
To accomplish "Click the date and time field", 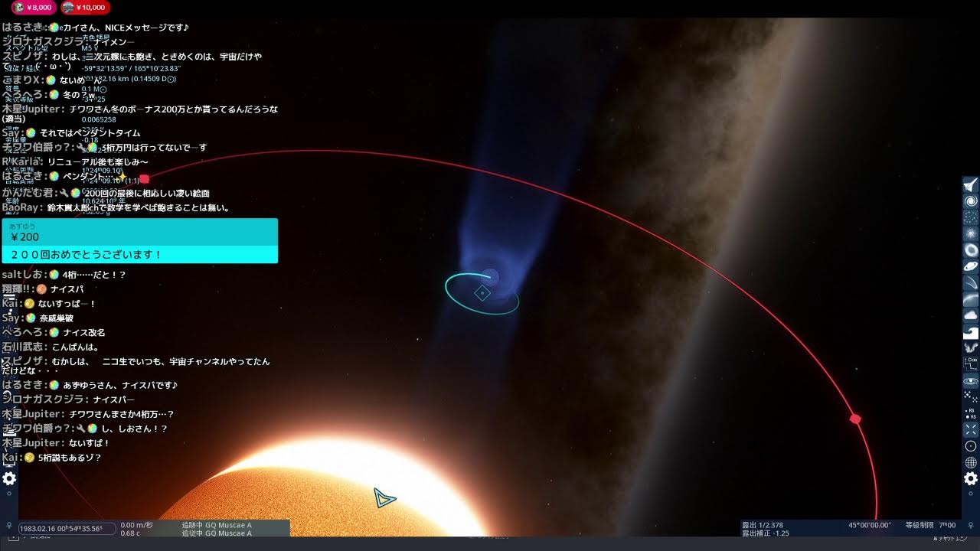I will point(67,528).
